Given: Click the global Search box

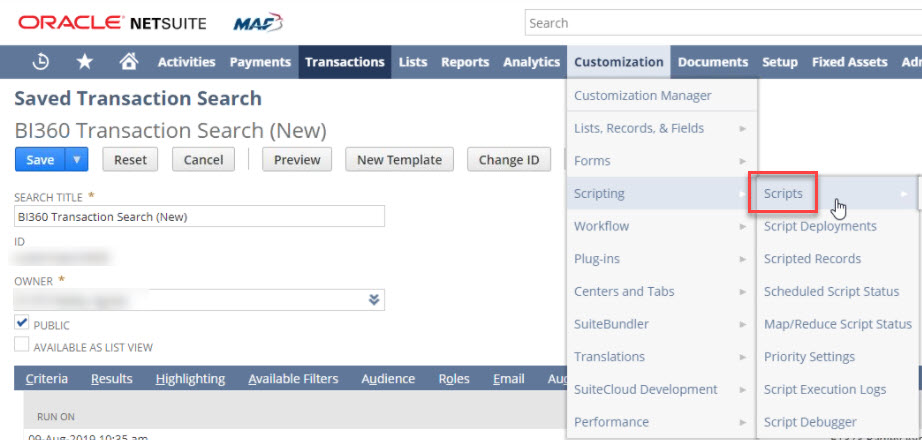Looking at the screenshot, I should click(x=720, y=23).
